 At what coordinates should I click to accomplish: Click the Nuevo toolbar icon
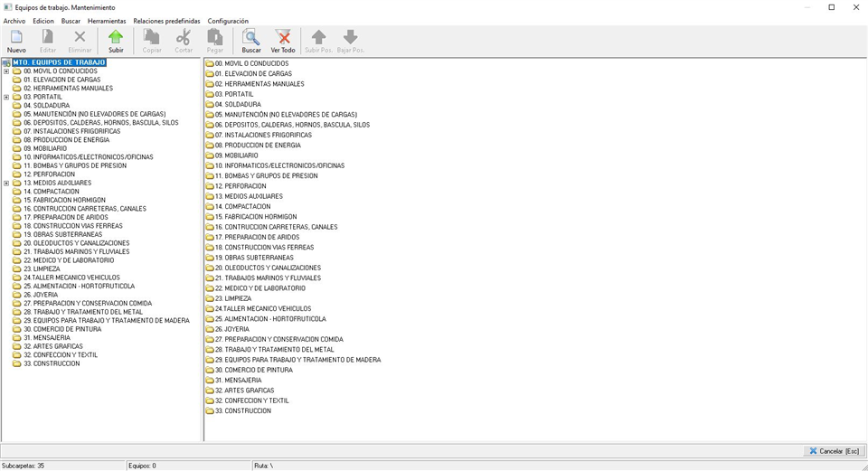point(16,38)
